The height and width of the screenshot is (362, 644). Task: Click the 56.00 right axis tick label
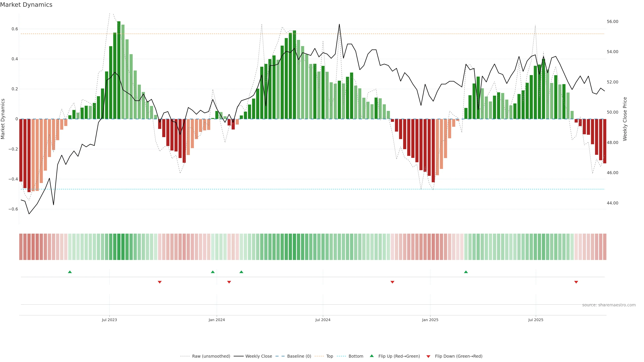[612, 22]
